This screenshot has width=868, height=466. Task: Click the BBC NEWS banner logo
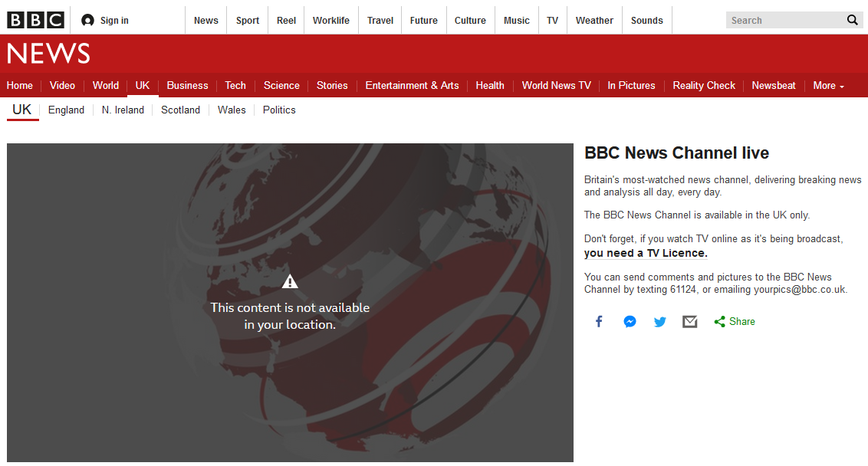tap(48, 54)
